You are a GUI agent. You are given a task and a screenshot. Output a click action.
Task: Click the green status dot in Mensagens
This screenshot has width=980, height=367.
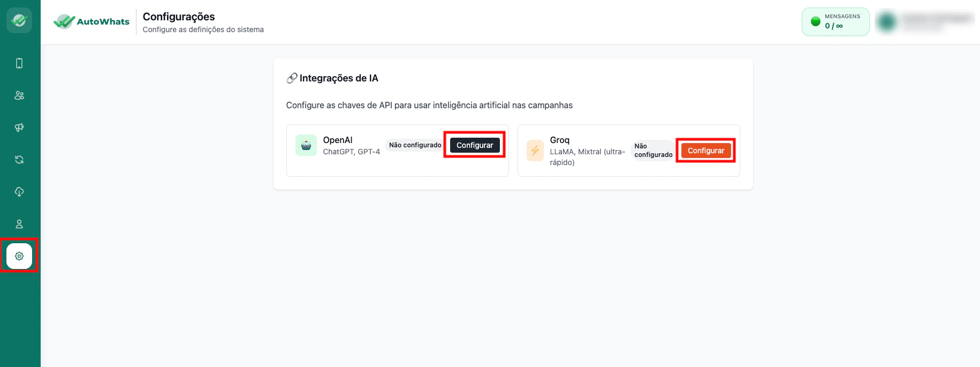816,21
